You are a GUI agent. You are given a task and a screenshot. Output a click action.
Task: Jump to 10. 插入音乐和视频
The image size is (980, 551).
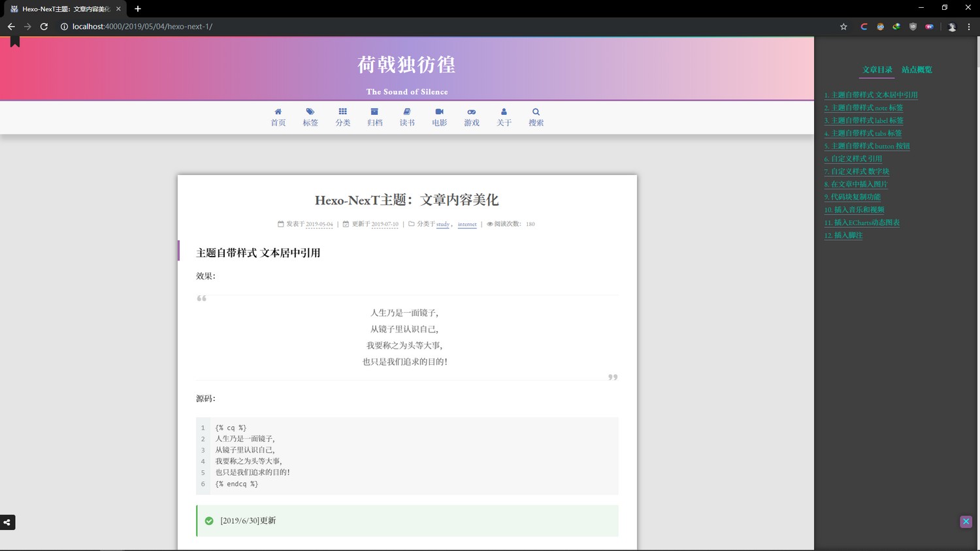coord(854,210)
